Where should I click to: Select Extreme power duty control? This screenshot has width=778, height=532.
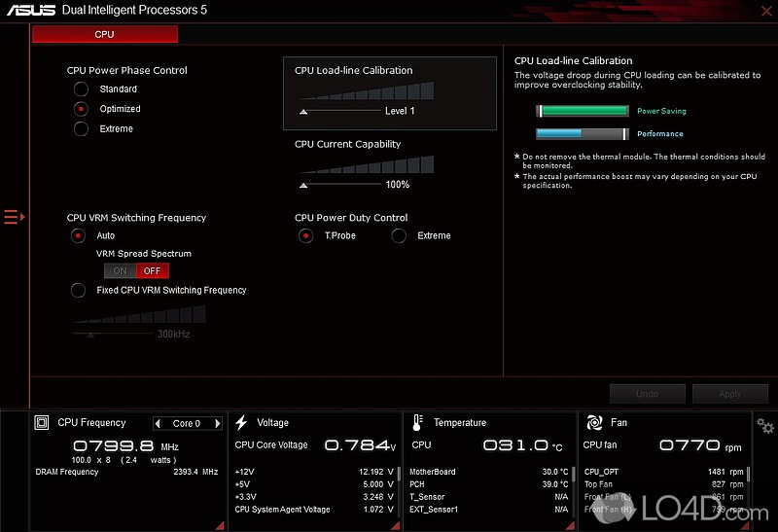(x=399, y=235)
